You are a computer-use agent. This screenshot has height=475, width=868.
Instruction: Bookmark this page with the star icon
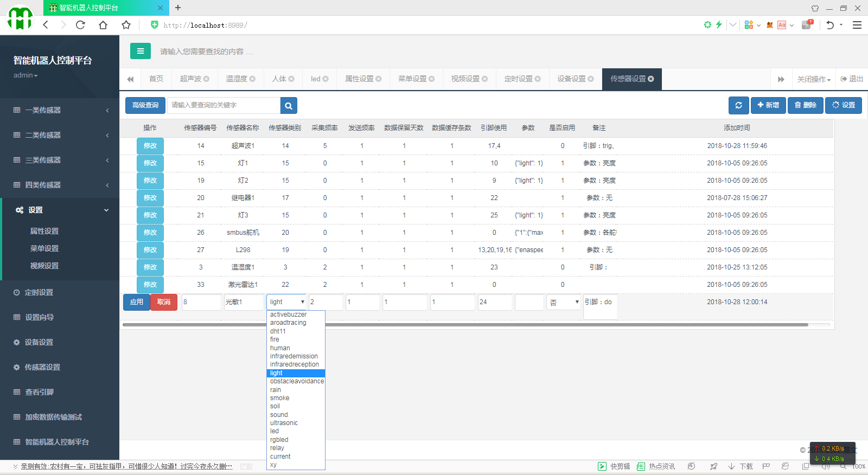(126, 25)
